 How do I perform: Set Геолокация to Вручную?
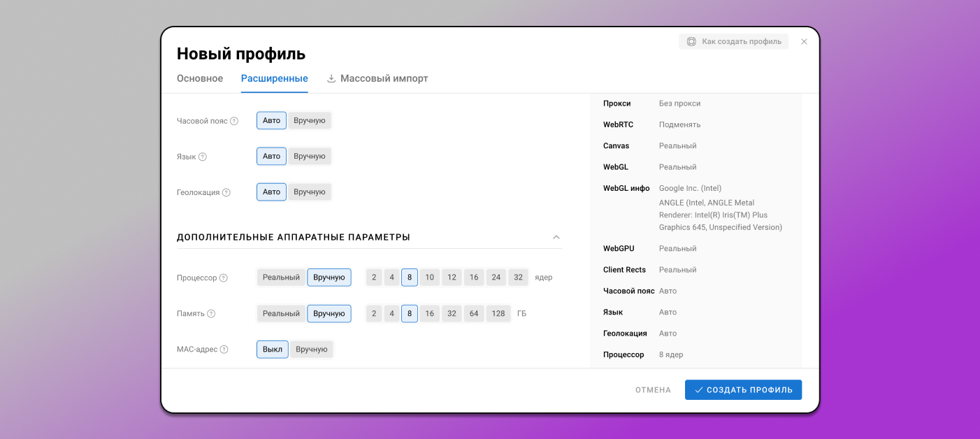(x=310, y=192)
